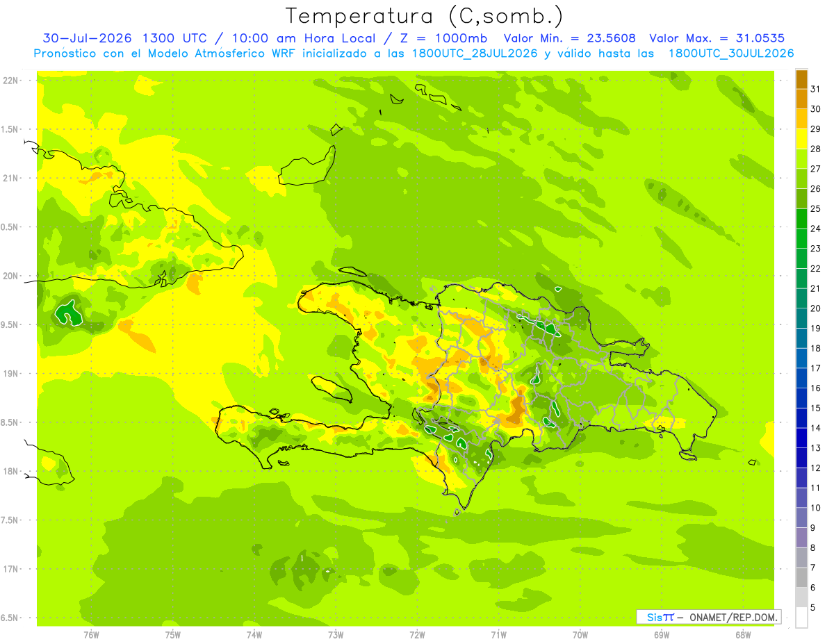This screenshot has height=644, width=834.
Task: Click the legend value '27'
Action: click(816, 169)
